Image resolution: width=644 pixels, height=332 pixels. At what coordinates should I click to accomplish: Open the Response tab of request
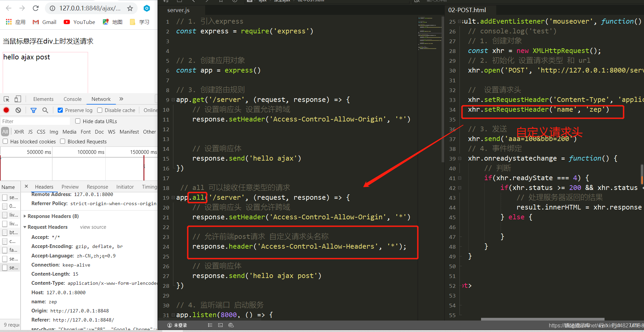tap(97, 187)
